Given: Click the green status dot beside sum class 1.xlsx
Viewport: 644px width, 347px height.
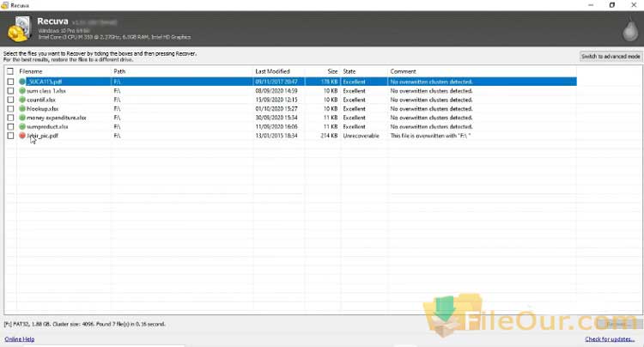Looking at the screenshot, I should [22, 91].
